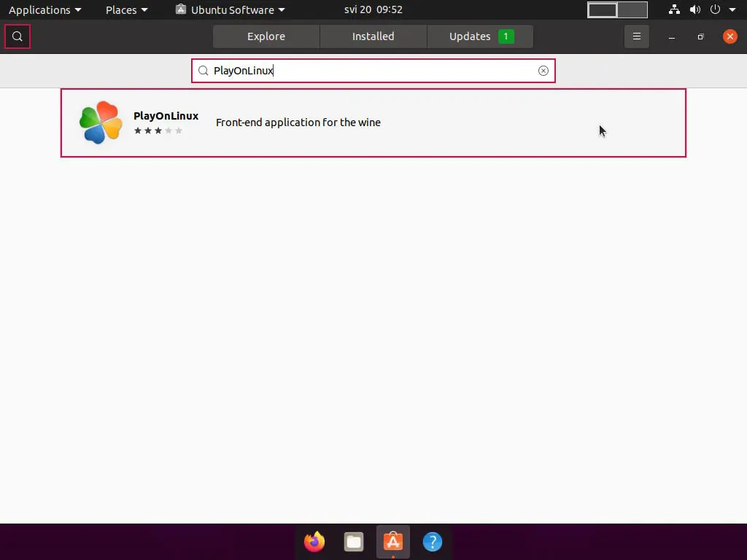Image resolution: width=747 pixels, height=560 pixels.
Task: Open the Places menu
Action: point(127,9)
